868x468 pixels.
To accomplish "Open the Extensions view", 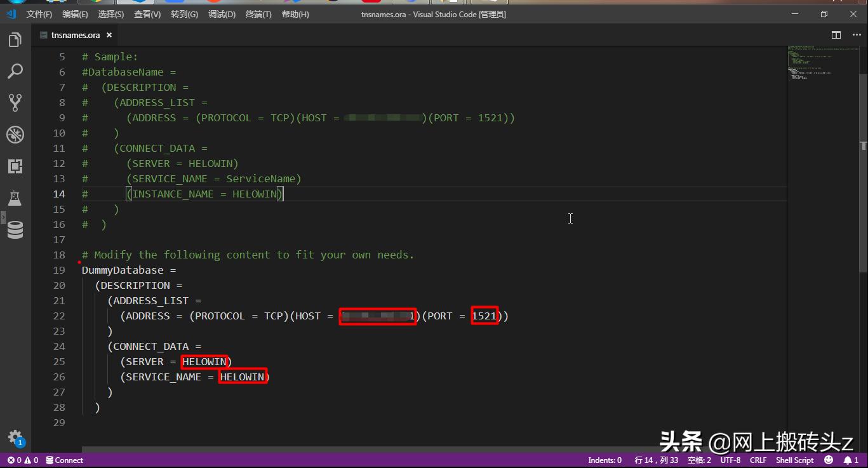I will click(16, 166).
